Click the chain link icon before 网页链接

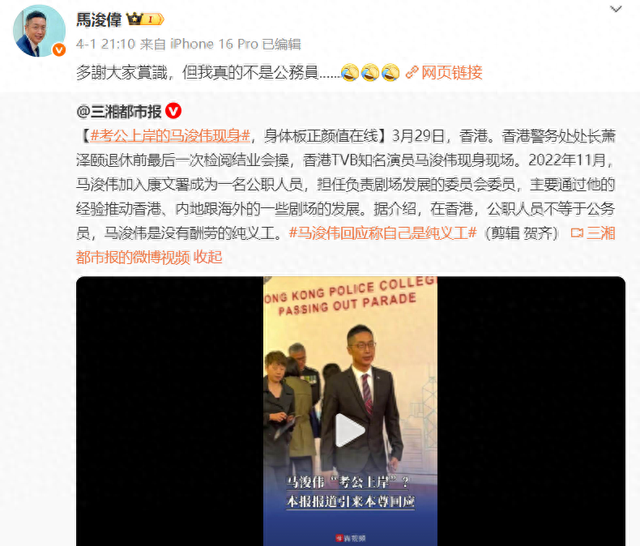(412, 73)
